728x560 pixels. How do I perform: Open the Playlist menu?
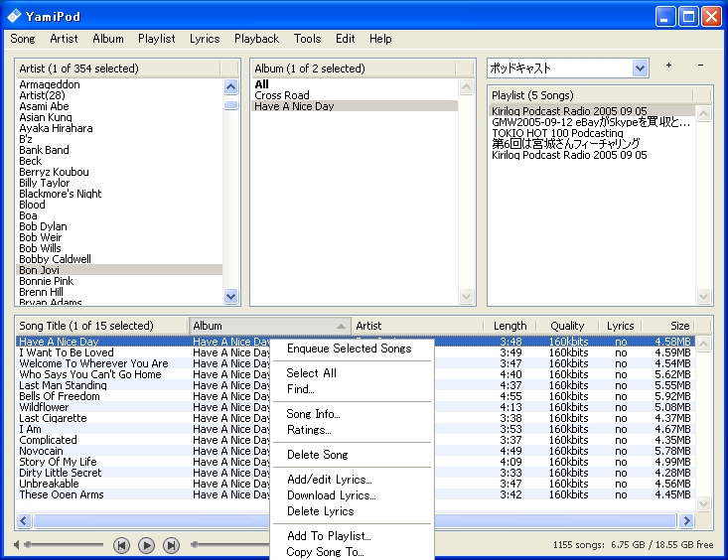[157, 39]
